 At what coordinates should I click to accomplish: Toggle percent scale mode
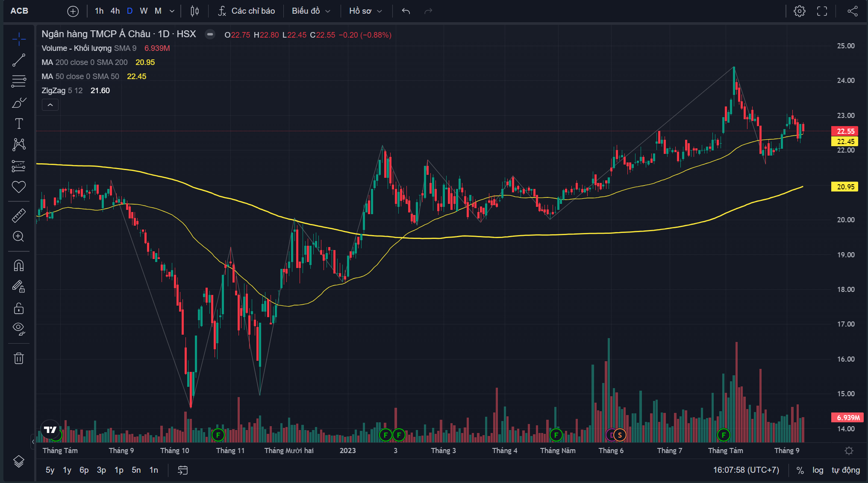coord(800,470)
